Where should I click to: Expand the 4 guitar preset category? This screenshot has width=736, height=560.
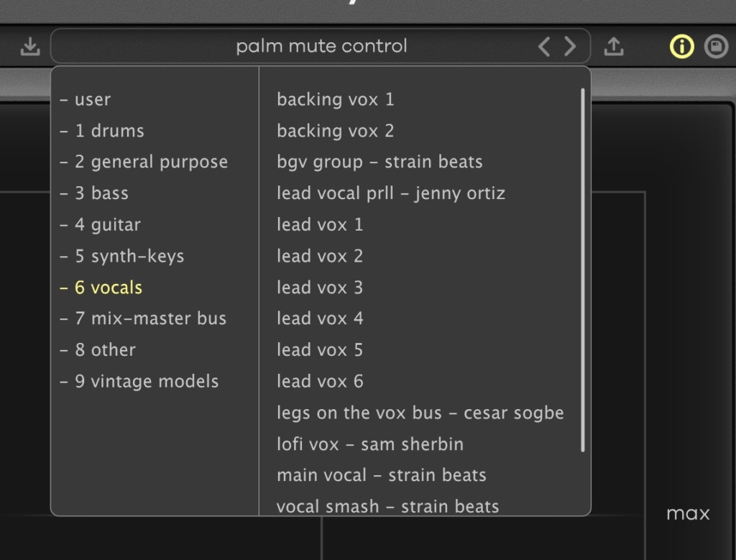click(x=107, y=225)
